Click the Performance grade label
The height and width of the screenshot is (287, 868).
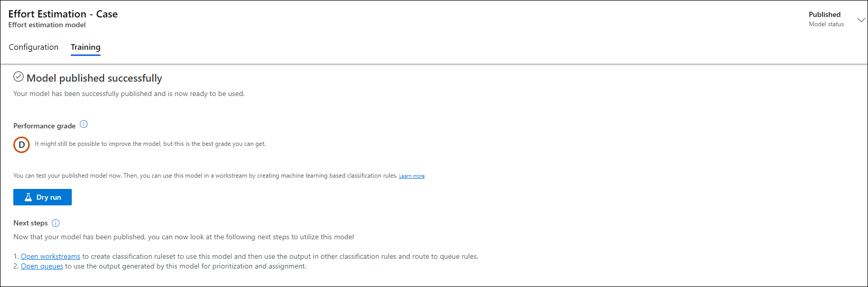pos(45,126)
